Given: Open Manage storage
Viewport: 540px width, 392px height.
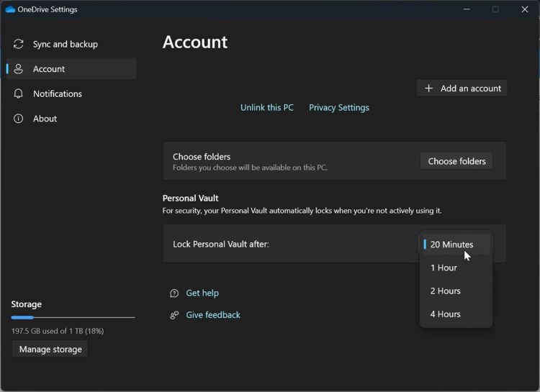Looking at the screenshot, I should click(50, 350).
